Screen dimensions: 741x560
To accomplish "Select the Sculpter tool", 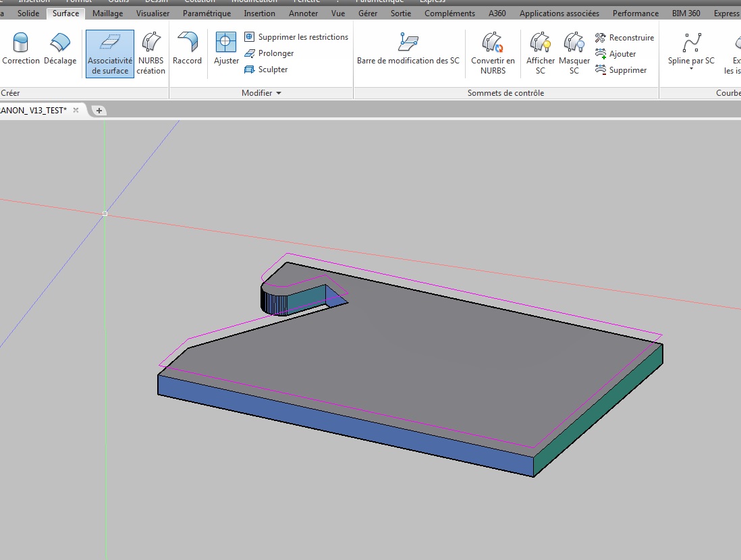I will coord(266,69).
